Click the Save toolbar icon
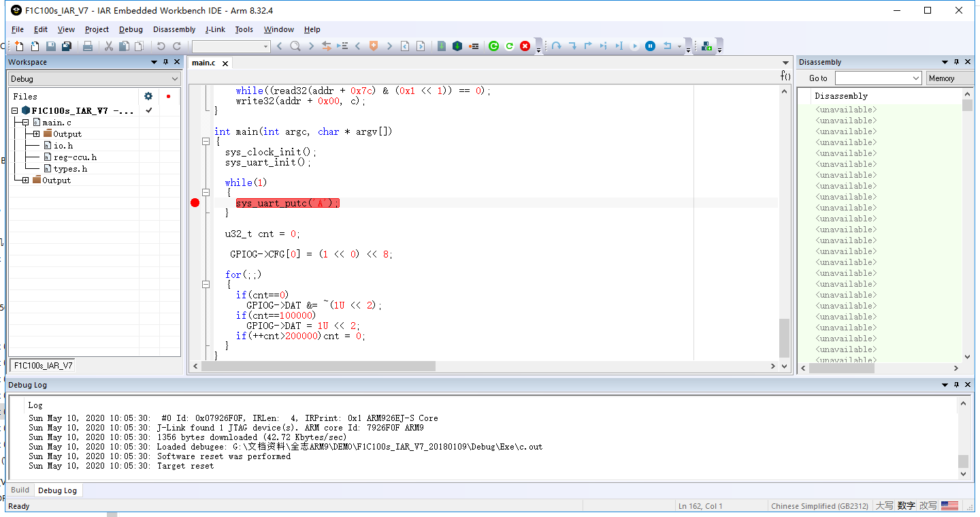The height and width of the screenshot is (517, 980). 50,46
